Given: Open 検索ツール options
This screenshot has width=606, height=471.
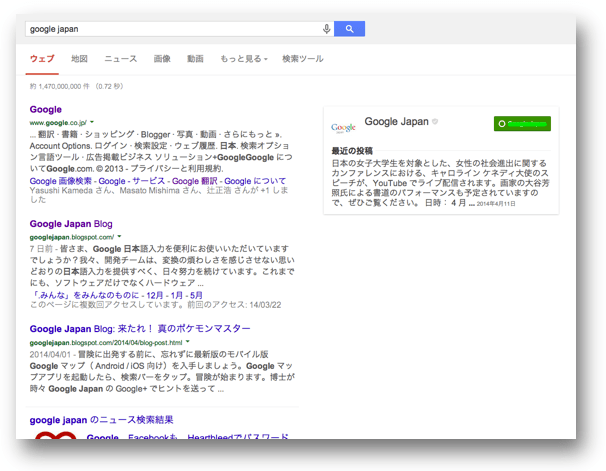Looking at the screenshot, I should tap(303, 59).
